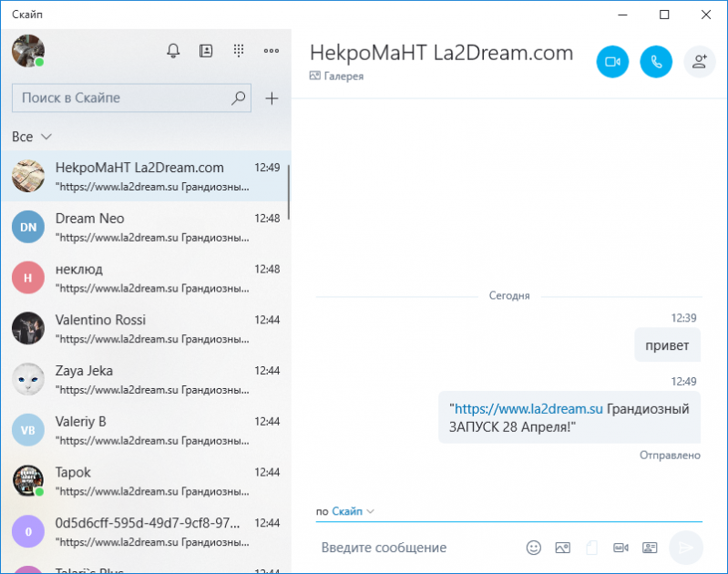Click your profile avatar picture
The height and width of the screenshot is (574, 728).
(x=27, y=50)
